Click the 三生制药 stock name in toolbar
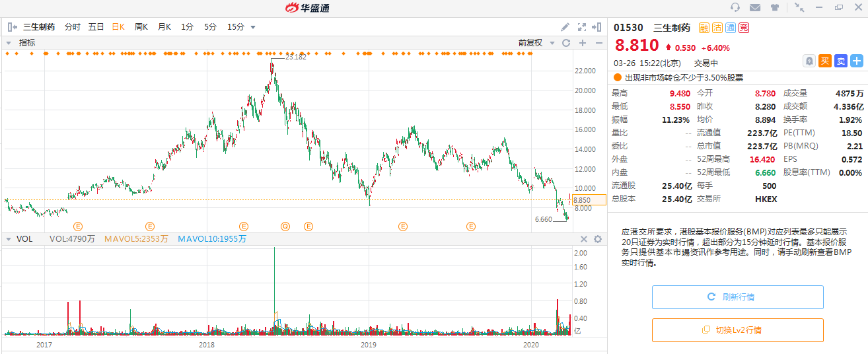Viewport: 868px width, 354px height. point(39,27)
